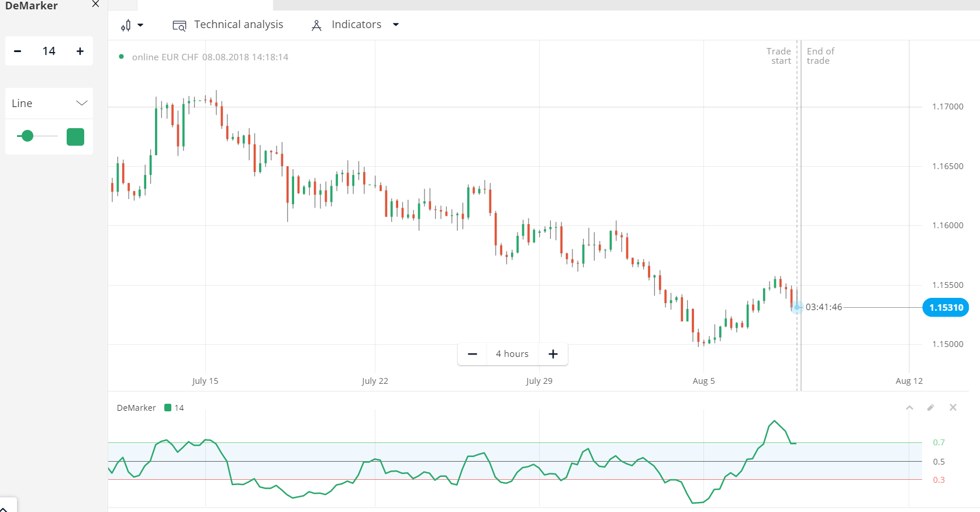Screen dimensions: 980x512
Task: Open the Indicators menu
Action: (x=356, y=25)
